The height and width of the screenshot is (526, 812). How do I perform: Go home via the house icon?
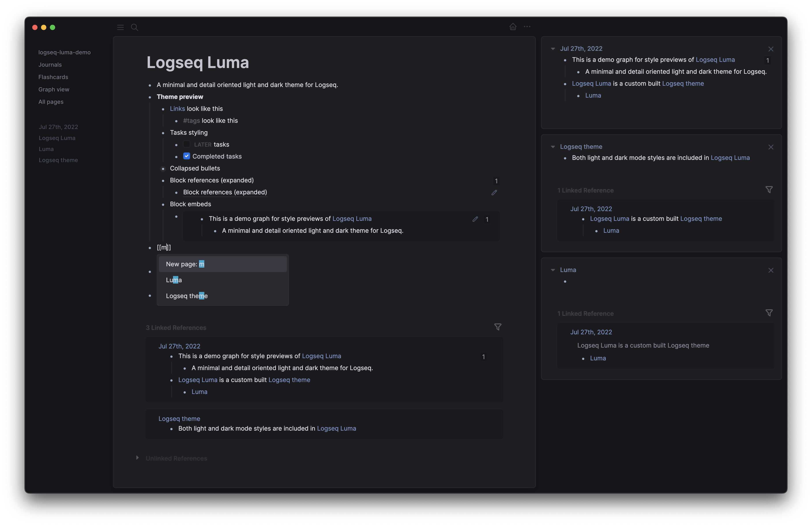(x=513, y=27)
